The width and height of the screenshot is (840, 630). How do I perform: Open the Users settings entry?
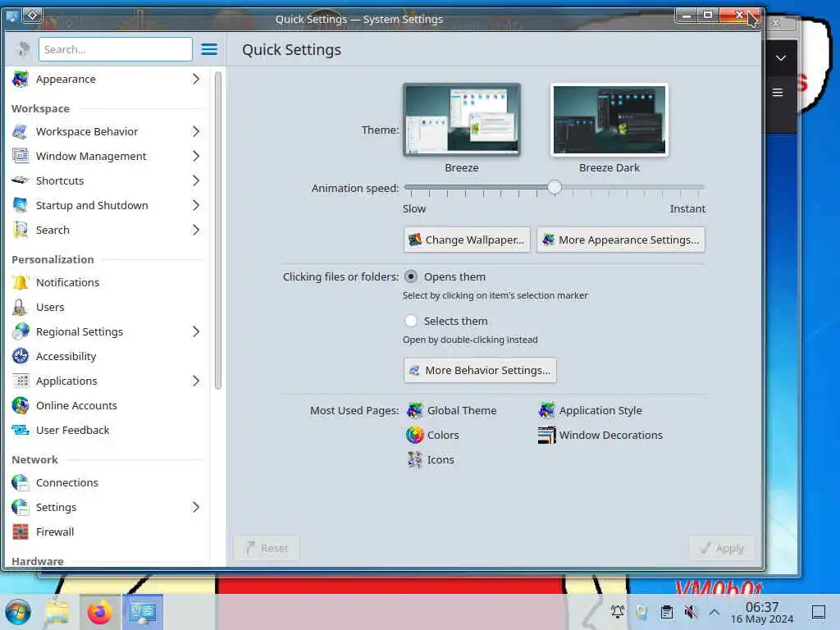click(x=107, y=307)
